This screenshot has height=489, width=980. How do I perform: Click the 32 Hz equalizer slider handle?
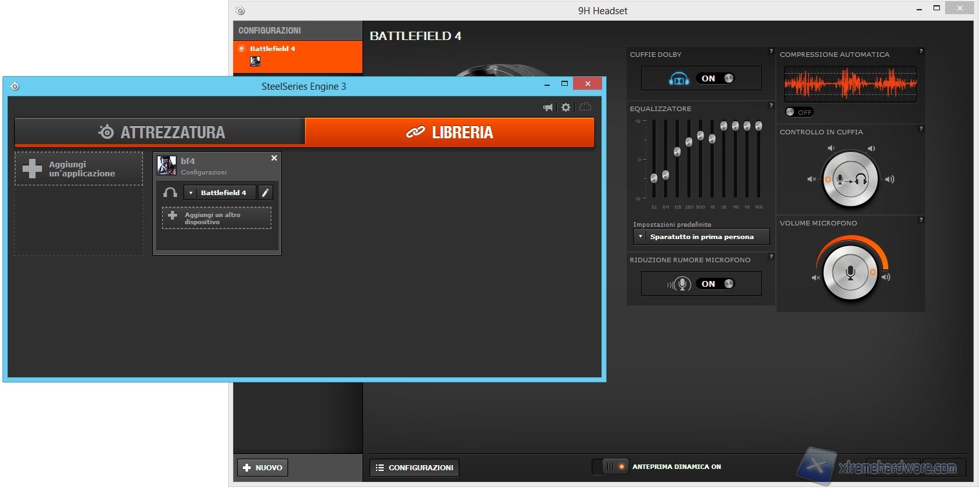tap(654, 178)
